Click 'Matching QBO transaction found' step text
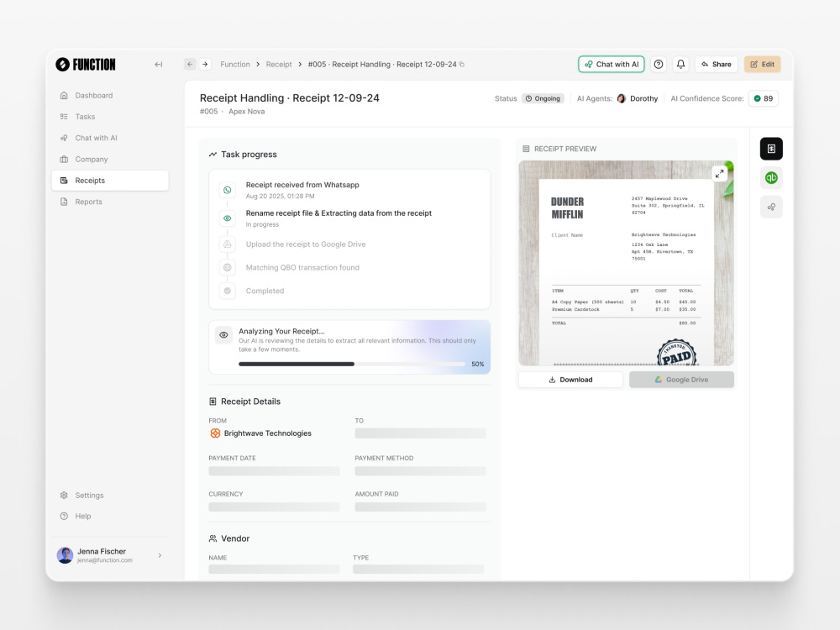The width and height of the screenshot is (840, 630). [302, 267]
